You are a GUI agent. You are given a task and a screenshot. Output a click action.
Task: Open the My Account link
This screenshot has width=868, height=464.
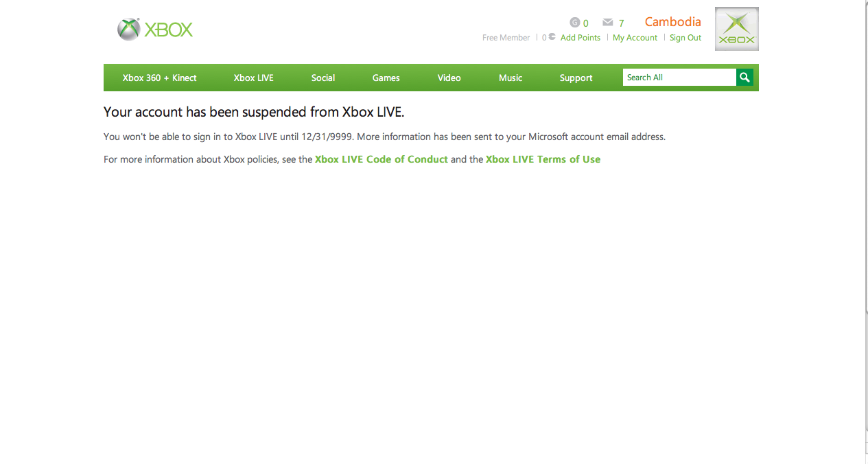click(x=635, y=38)
